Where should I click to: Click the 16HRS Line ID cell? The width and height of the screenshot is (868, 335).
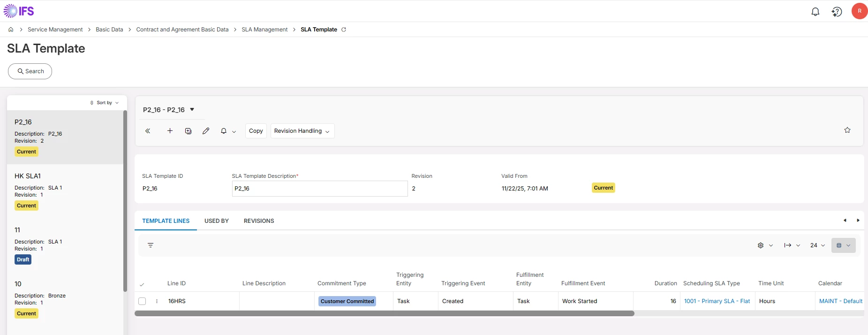202,301
